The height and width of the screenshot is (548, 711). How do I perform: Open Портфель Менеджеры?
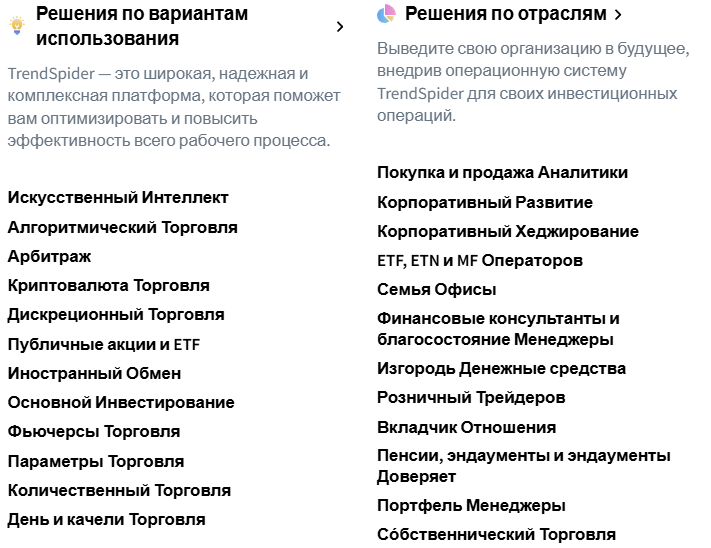click(x=471, y=505)
